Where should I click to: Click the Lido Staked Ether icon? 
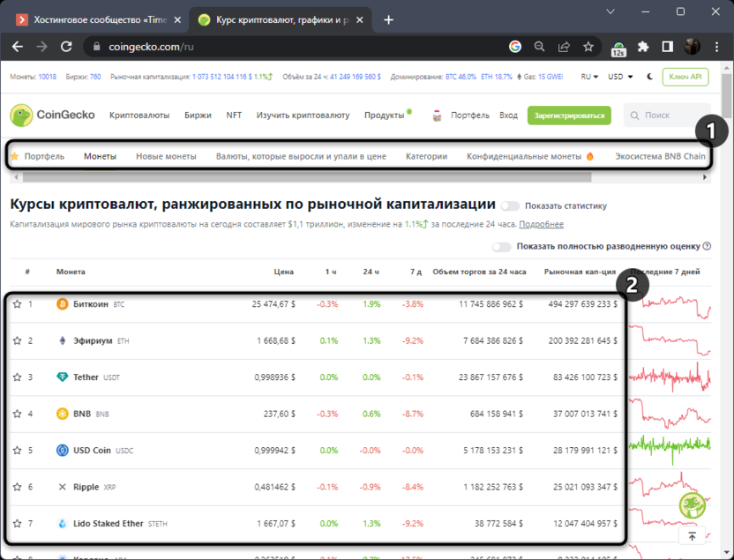(63, 524)
